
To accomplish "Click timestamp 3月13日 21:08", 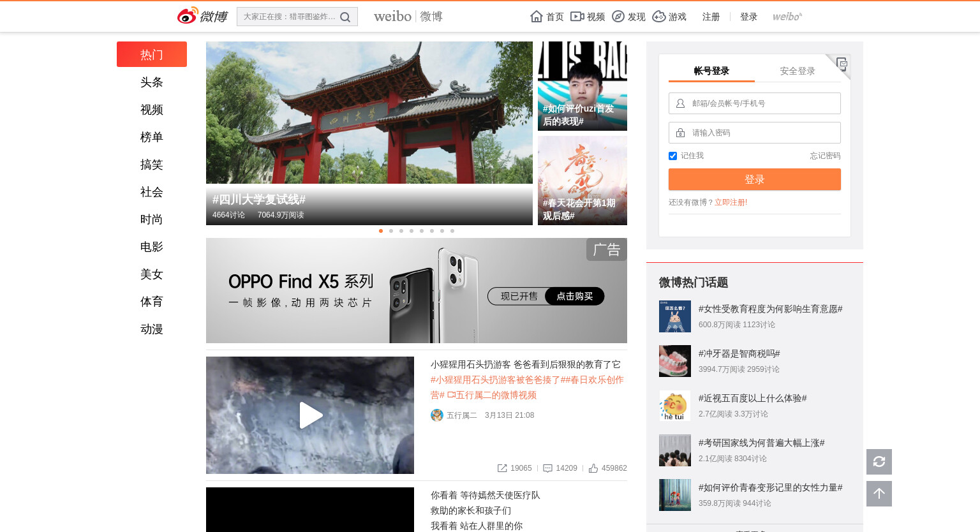I will click(509, 415).
